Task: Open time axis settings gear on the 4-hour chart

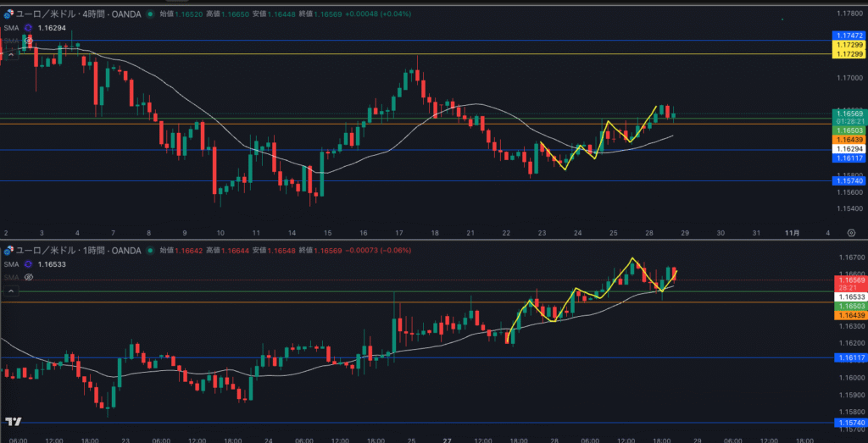Action: [x=851, y=232]
